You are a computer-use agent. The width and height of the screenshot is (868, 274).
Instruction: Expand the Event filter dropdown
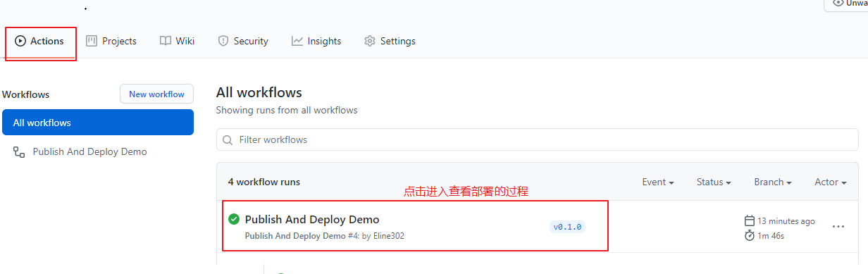tap(658, 182)
